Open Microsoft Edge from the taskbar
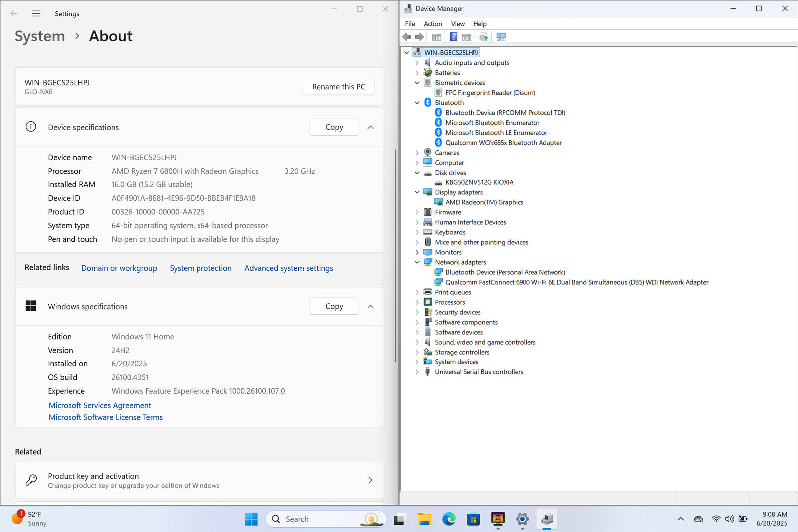Screen dimensions: 798x532 (x=449, y=519)
